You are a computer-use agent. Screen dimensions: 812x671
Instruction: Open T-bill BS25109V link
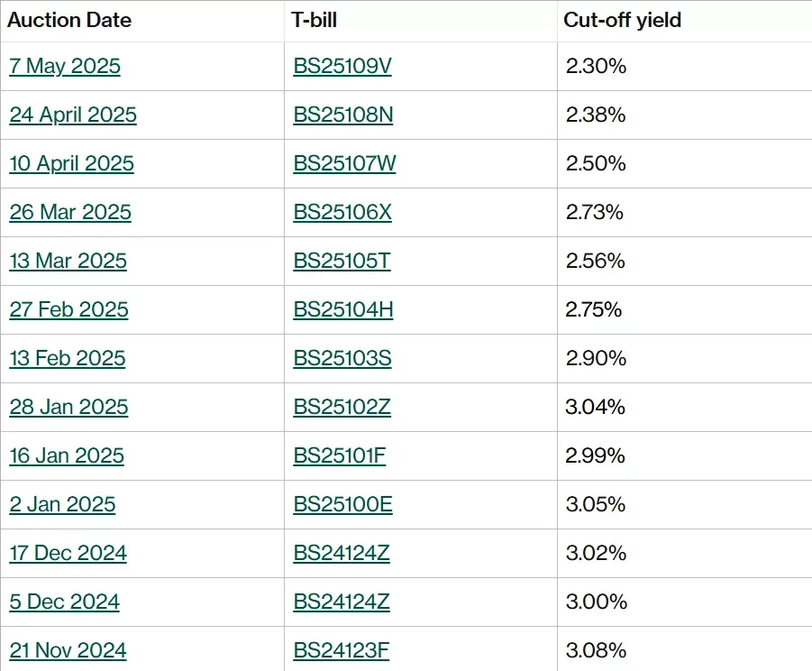click(x=342, y=67)
